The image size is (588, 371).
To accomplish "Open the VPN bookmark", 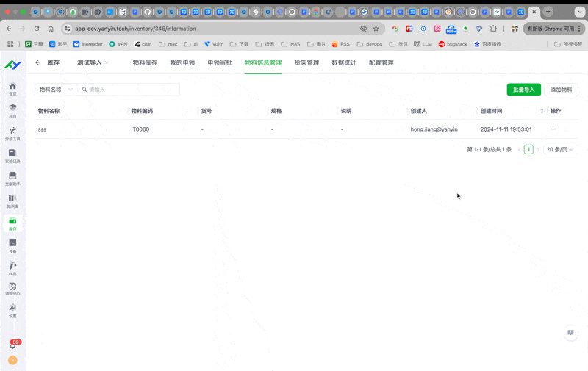I will pos(118,44).
